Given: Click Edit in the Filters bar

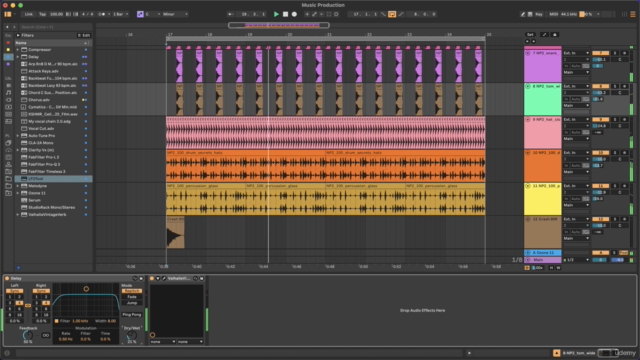Looking at the screenshot, I should coord(84,36).
